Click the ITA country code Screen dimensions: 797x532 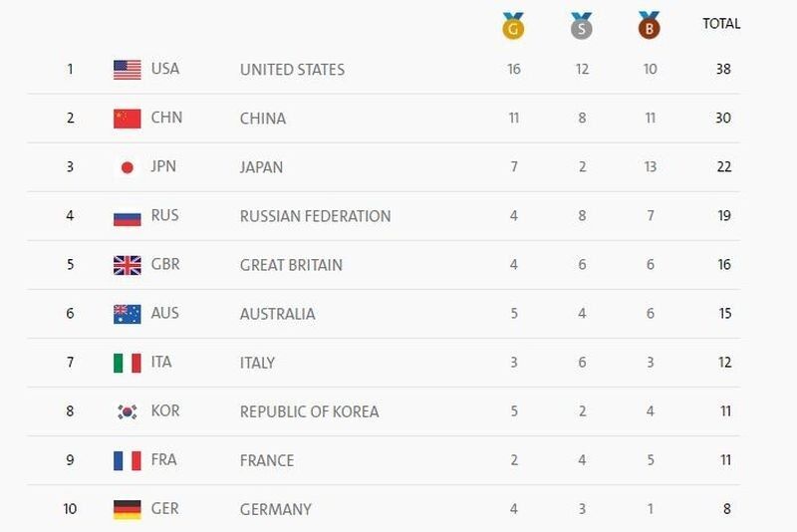tap(161, 362)
